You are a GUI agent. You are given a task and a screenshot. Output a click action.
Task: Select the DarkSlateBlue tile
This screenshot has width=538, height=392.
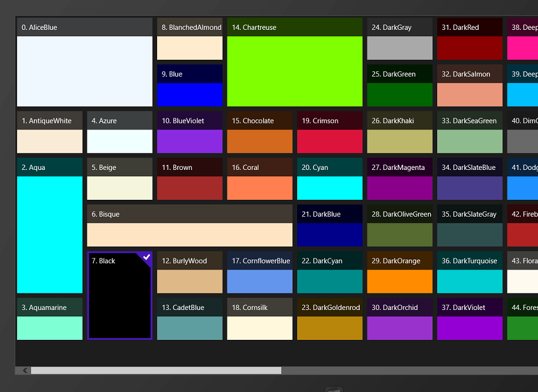[469, 179]
